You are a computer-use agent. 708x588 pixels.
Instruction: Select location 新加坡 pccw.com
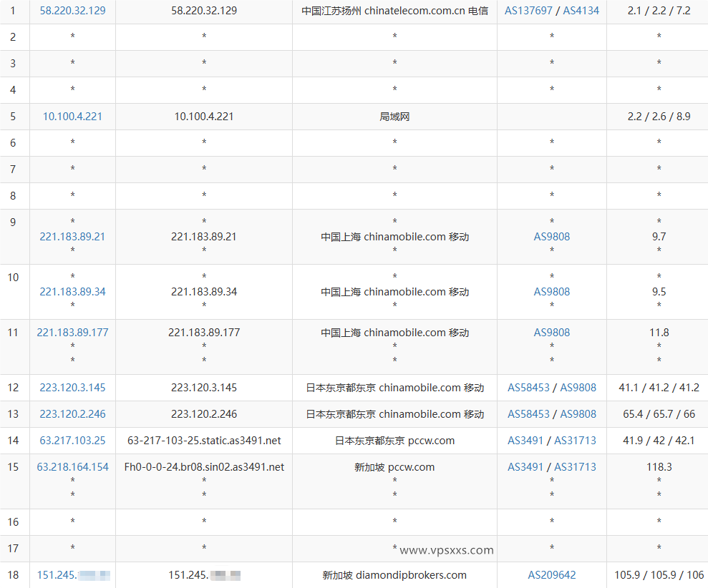click(x=394, y=467)
